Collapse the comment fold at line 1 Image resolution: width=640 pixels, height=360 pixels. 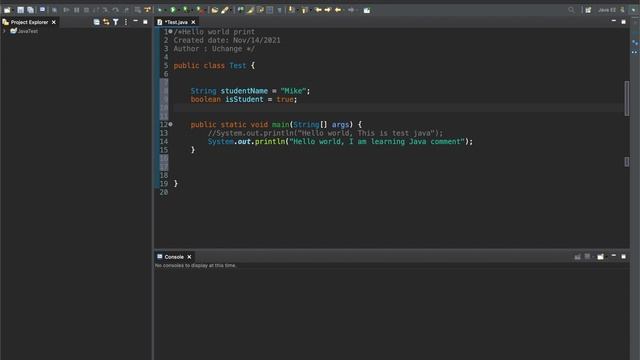[x=171, y=31]
